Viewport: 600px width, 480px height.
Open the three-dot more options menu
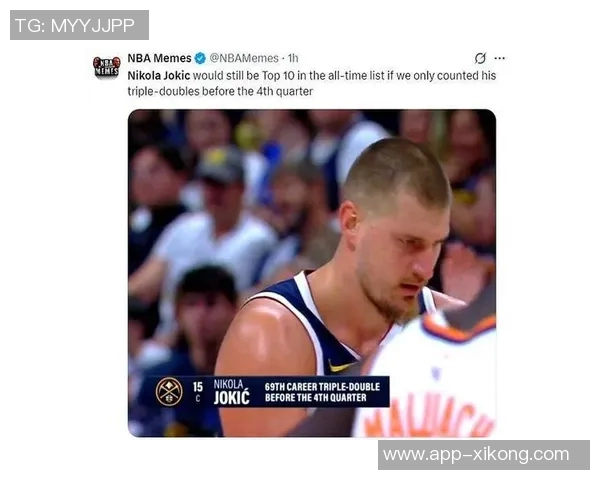pos(499,58)
